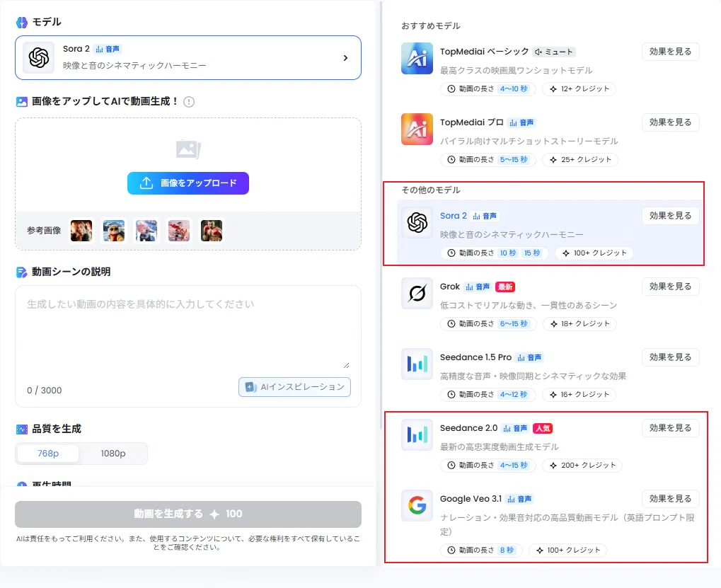This screenshot has width=721, height=588.
Task: Click the 18+ クレジット chip for Grok
Action: (x=579, y=323)
